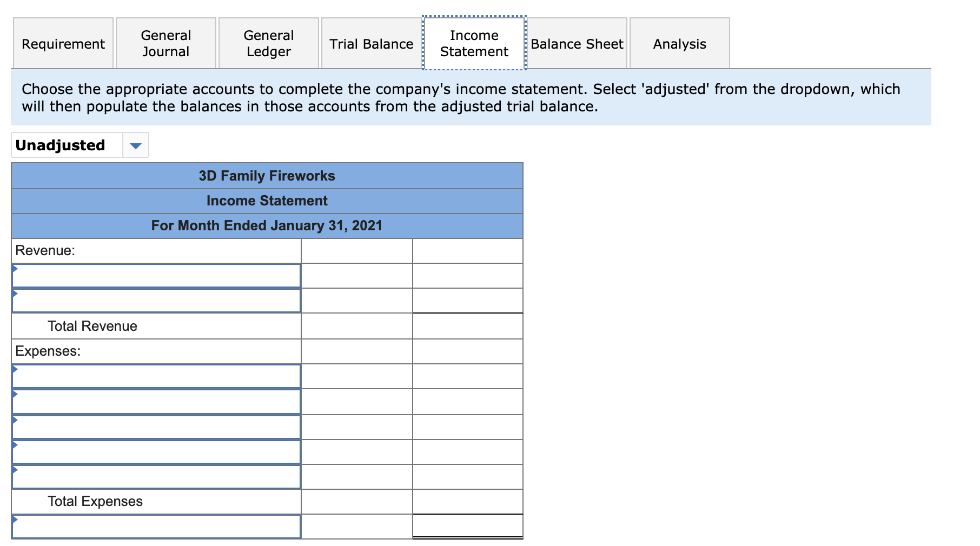The width and height of the screenshot is (980, 546).
Task: Open the third expense account dropdown
Action: [x=156, y=427]
